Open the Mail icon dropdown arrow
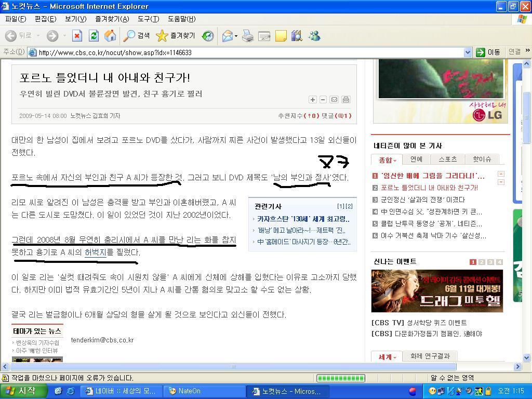Viewport: 532px width, 399px height. pos(236,36)
